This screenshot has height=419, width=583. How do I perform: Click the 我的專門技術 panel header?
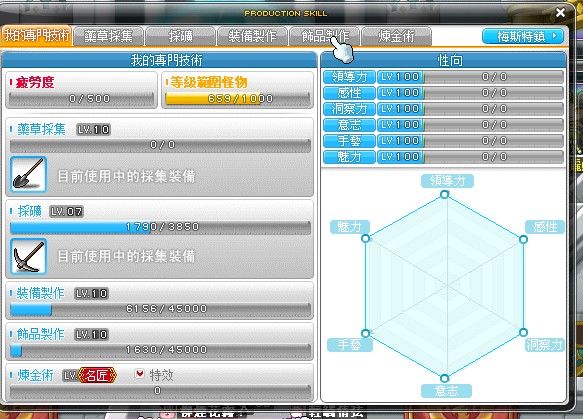pyautogui.click(x=159, y=60)
